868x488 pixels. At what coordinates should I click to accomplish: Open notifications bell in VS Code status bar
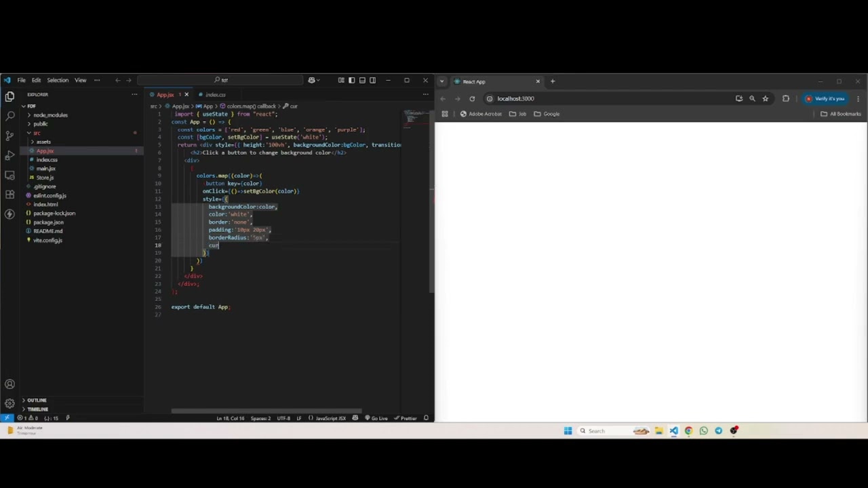pyautogui.click(x=426, y=418)
